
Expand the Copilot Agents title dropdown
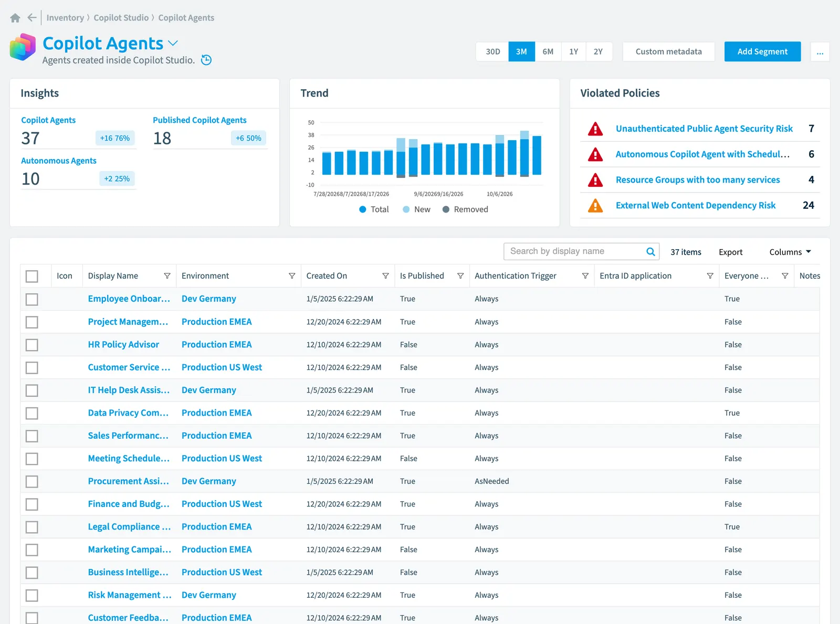coord(173,43)
